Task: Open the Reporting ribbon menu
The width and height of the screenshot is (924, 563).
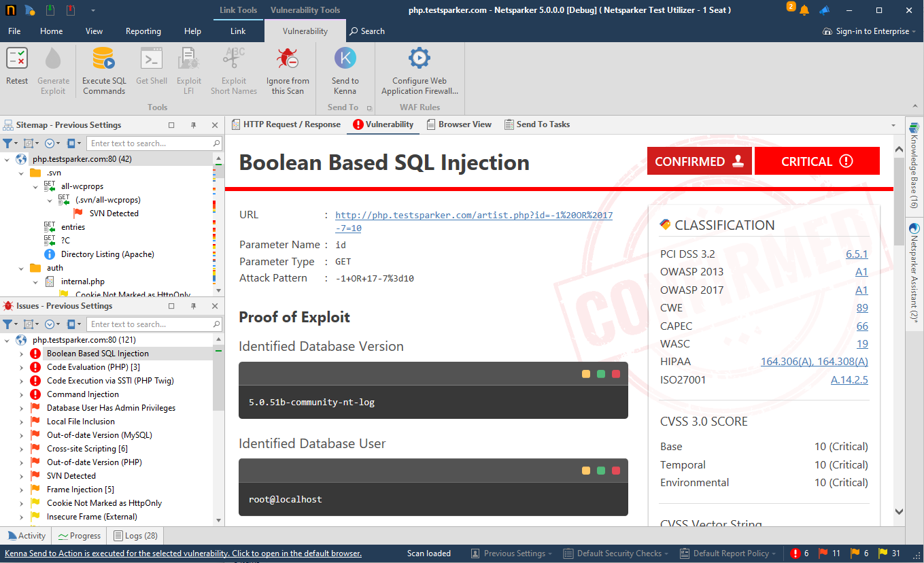Action: tap(143, 31)
